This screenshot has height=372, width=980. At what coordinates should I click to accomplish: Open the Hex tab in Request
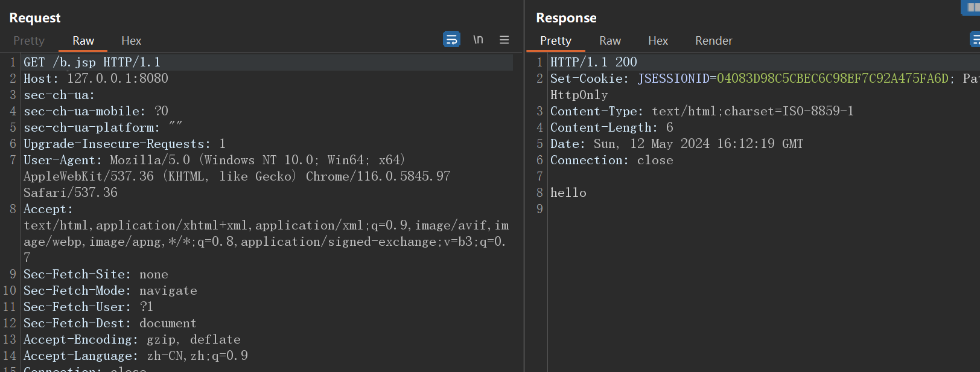click(131, 40)
